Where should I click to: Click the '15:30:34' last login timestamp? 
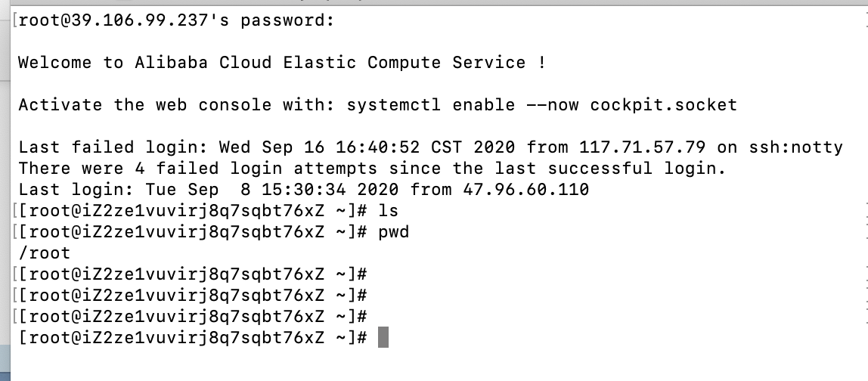tap(305, 190)
